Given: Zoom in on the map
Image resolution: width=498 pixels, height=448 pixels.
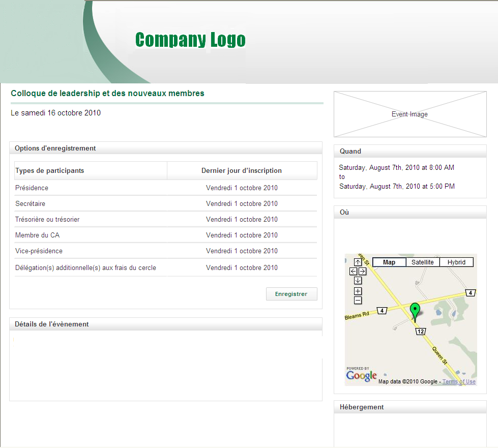Looking at the screenshot, I should click(358, 291).
